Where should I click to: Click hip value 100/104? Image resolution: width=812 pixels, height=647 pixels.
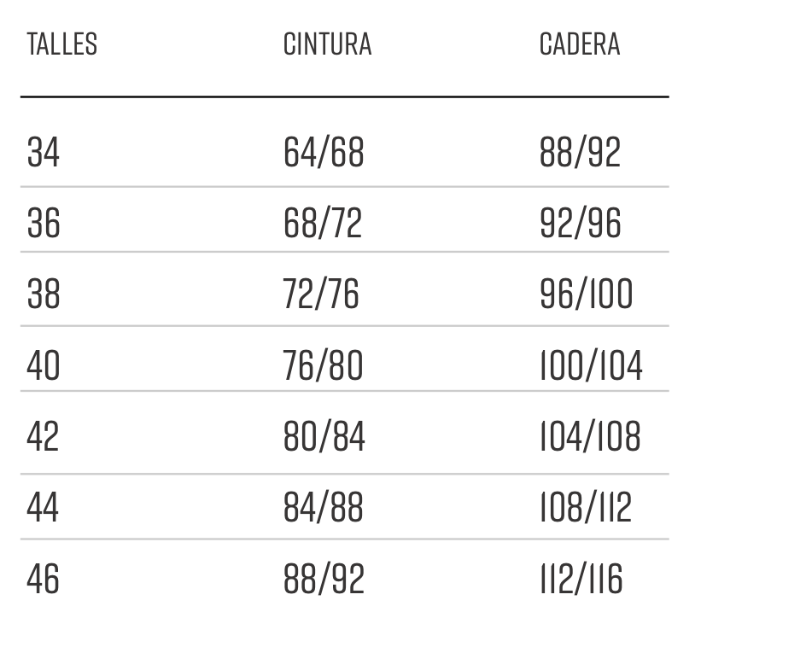tap(591, 365)
